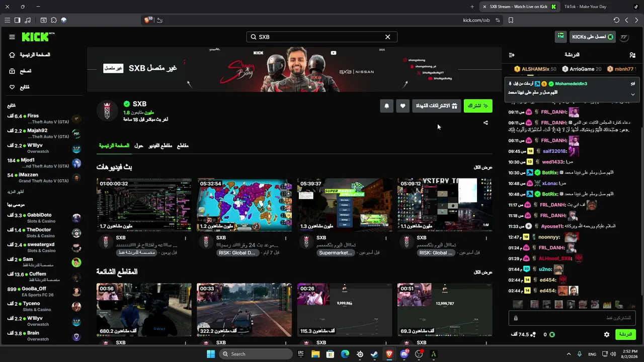The height and width of the screenshot is (362, 644).
Task: Open the Get KICKs button
Action: [x=593, y=37]
